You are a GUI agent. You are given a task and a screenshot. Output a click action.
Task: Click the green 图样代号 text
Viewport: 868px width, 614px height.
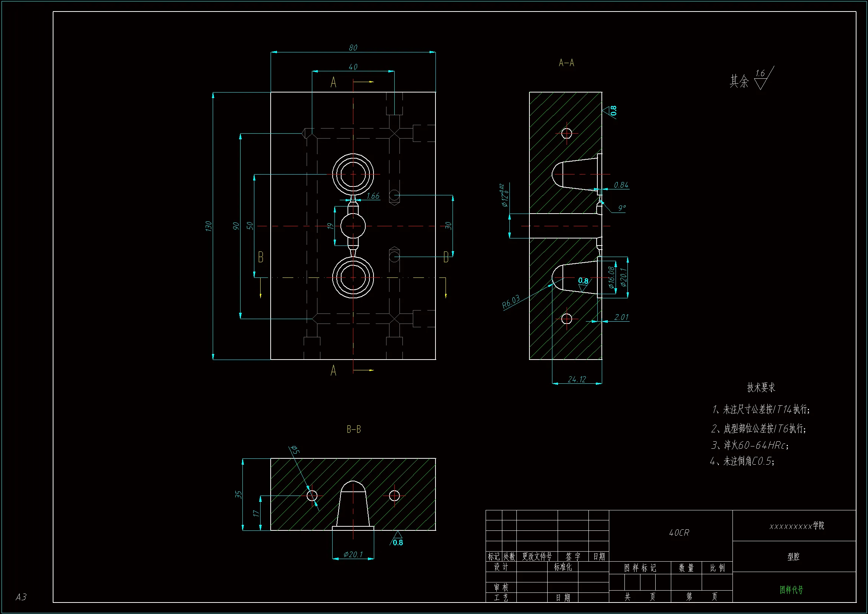point(791,589)
